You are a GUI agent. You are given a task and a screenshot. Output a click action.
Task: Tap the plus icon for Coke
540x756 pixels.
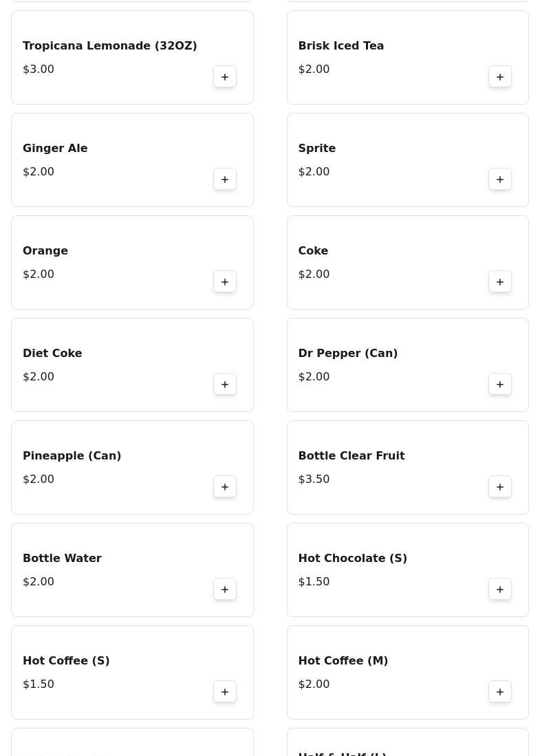point(500,282)
